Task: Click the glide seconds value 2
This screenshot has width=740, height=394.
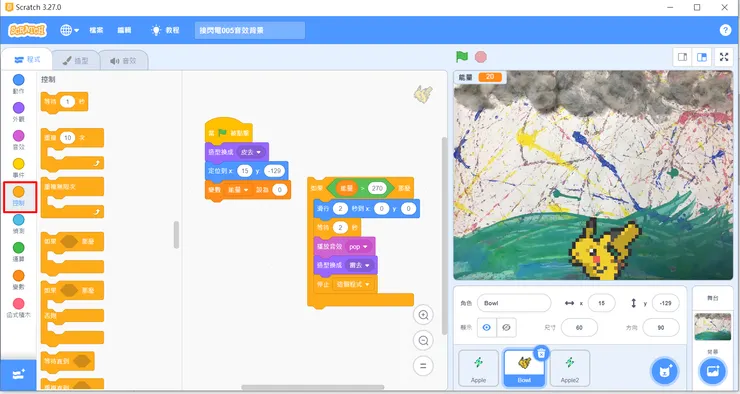Action: tap(340, 209)
